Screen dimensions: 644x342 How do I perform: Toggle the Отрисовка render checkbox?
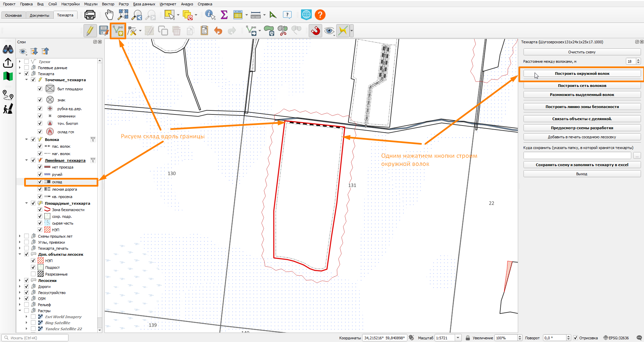pyautogui.click(x=576, y=338)
